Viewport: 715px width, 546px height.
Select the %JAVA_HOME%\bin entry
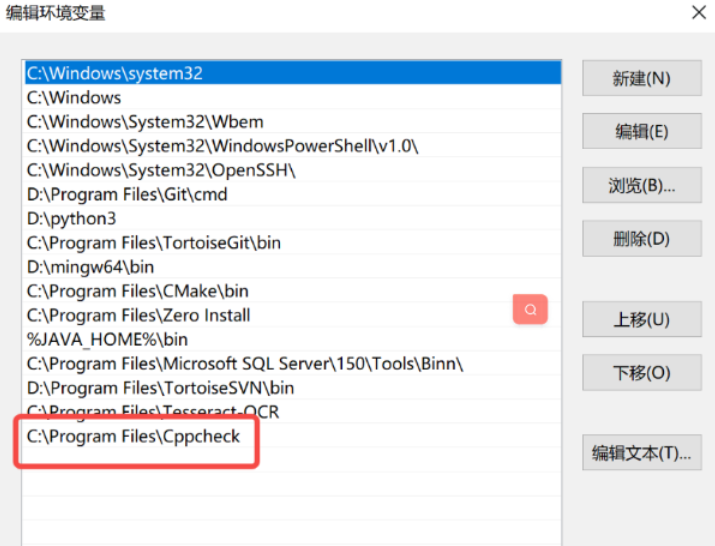tap(293, 339)
